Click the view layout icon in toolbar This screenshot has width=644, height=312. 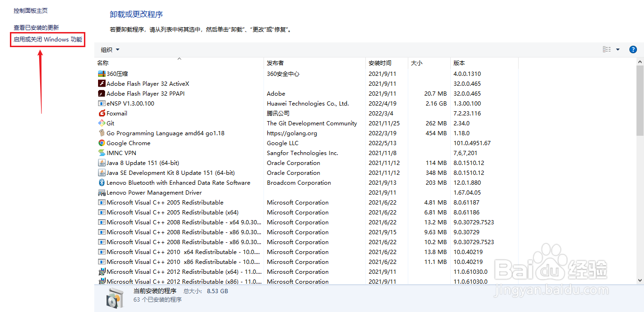pyautogui.click(x=607, y=49)
